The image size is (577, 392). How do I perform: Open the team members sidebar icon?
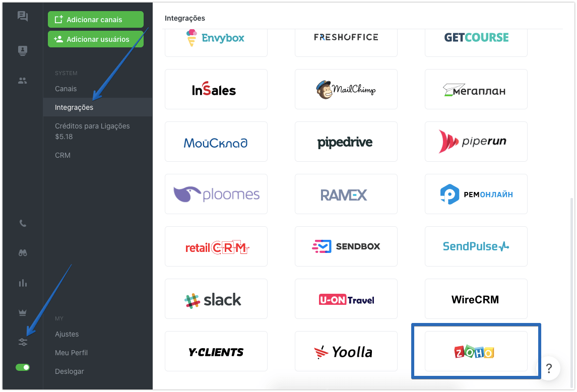(23, 81)
